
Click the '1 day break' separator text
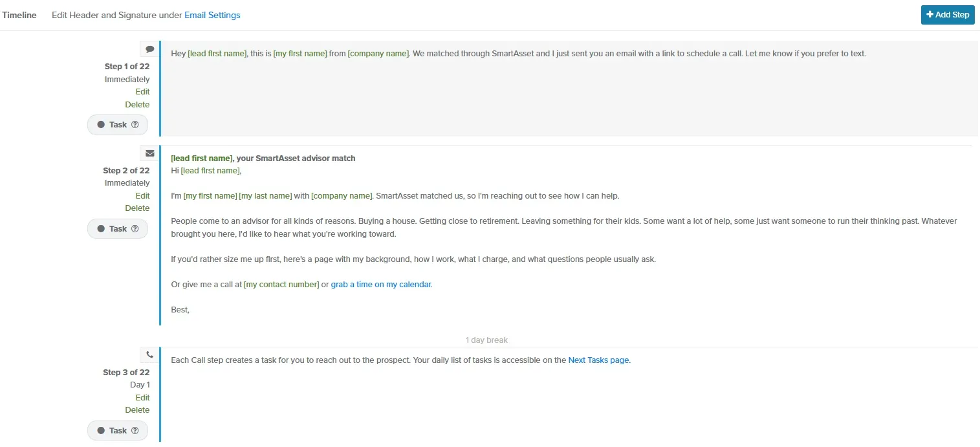486,340
